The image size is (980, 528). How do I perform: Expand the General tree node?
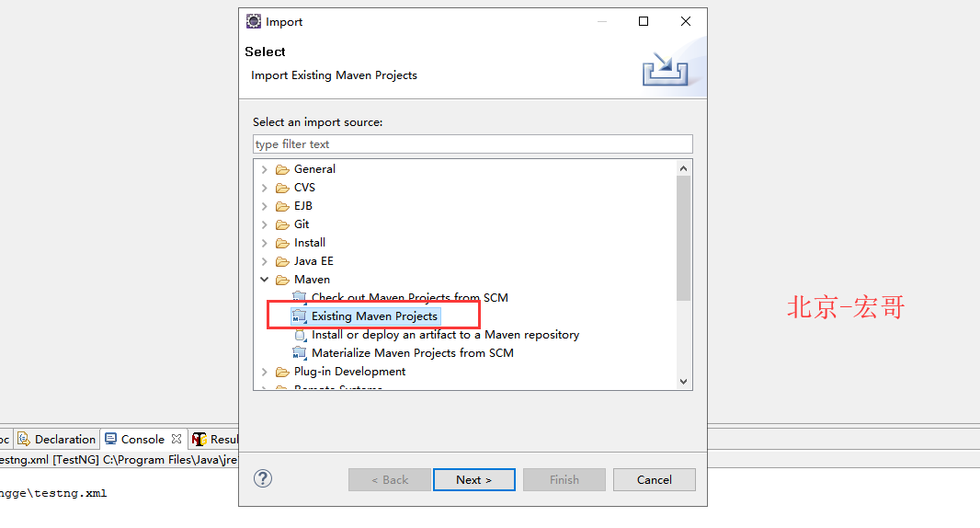pyautogui.click(x=265, y=169)
